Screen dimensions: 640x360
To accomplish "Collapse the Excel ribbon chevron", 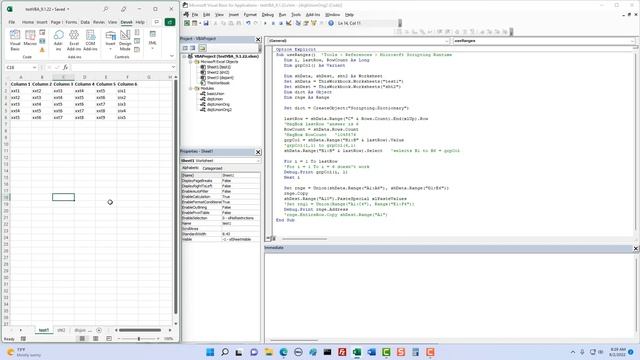I will (172, 56).
